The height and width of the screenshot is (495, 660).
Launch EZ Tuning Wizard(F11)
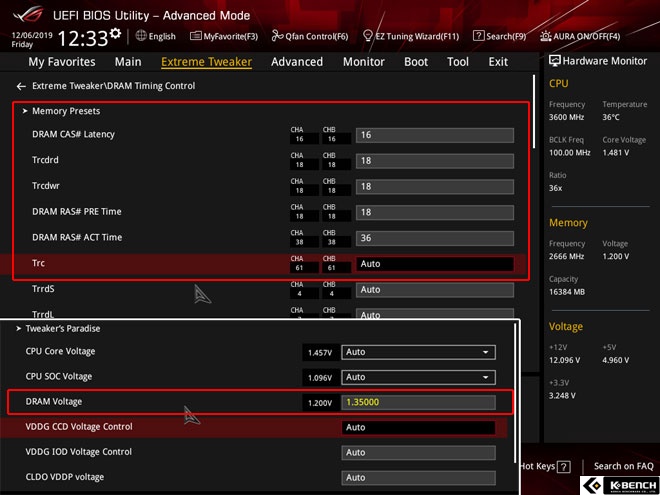pos(411,36)
